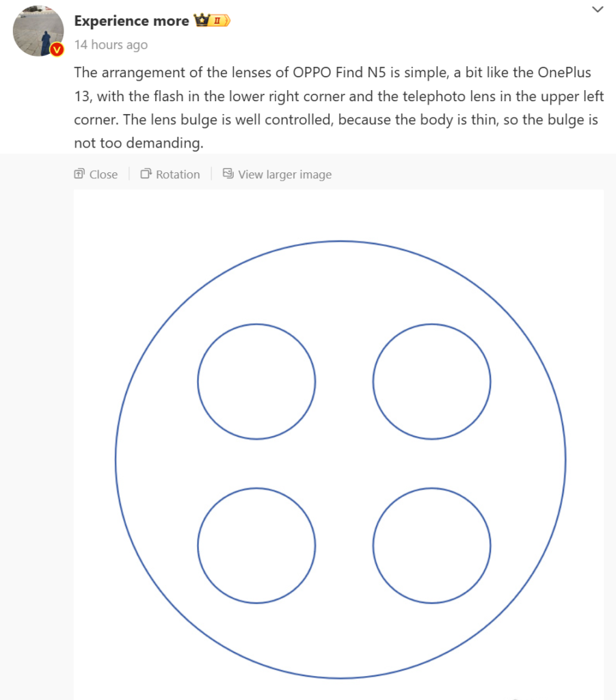The width and height of the screenshot is (616, 700).
Task: Click the crown level II badge
Action: click(213, 21)
